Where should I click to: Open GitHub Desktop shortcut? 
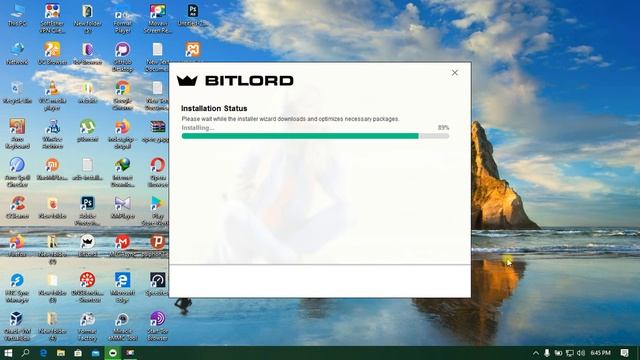122,57
